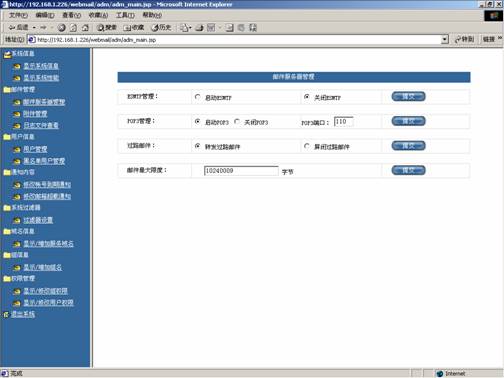Image resolution: width=504 pixels, height=378 pixels.
Task: Click the Back arrow toolbar button
Action: point(19,28)
